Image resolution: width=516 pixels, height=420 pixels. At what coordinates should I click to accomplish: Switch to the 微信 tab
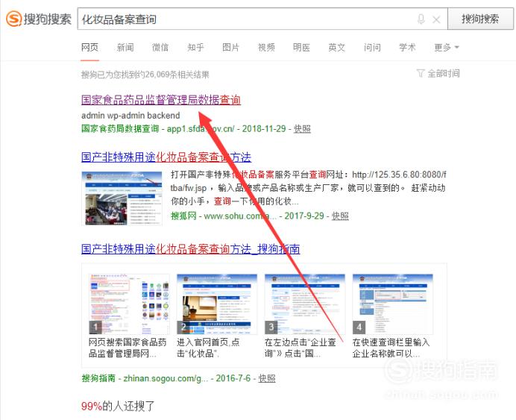pos(160,48)
